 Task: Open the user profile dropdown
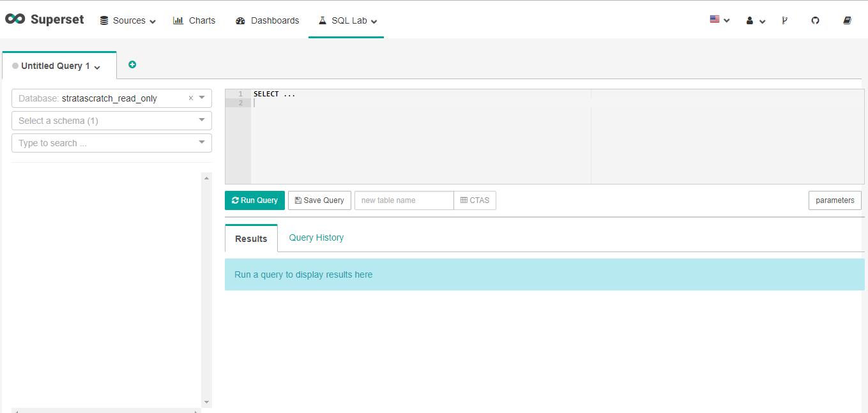click(756, 20)
